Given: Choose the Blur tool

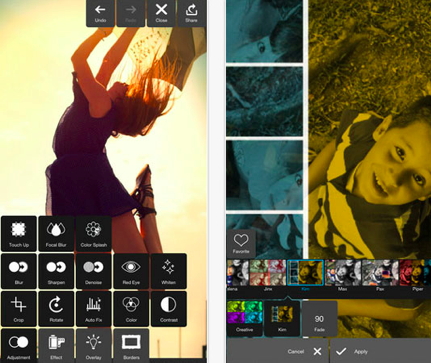Looking at the screenshot, I should 19,271.
